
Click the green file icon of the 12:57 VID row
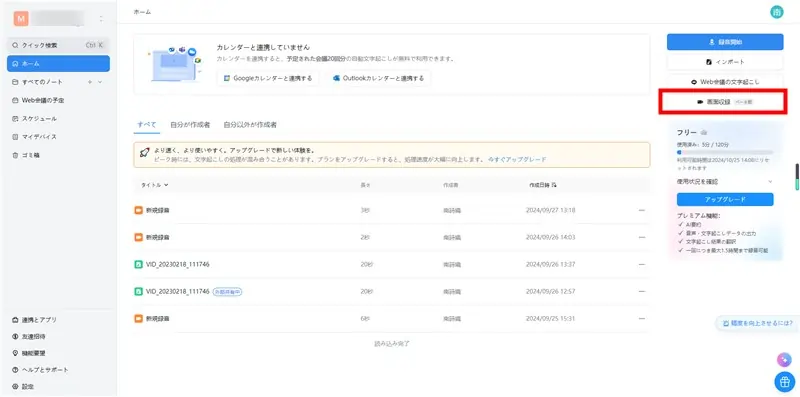[x=139, y=291]
